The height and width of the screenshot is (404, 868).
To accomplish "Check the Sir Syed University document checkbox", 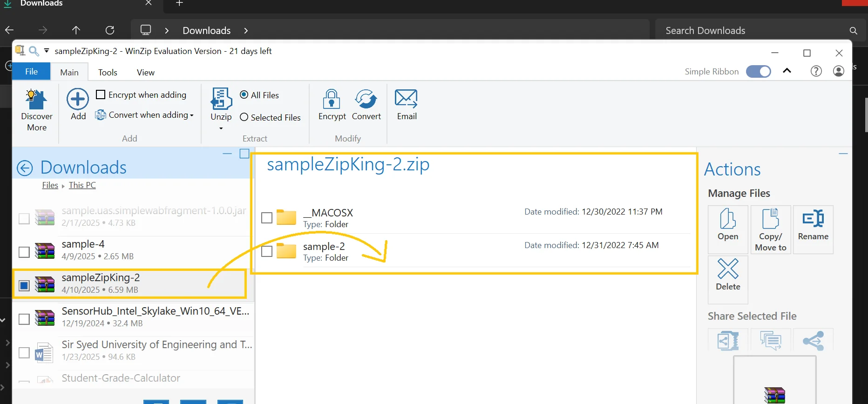I will (x=24, y=352).
